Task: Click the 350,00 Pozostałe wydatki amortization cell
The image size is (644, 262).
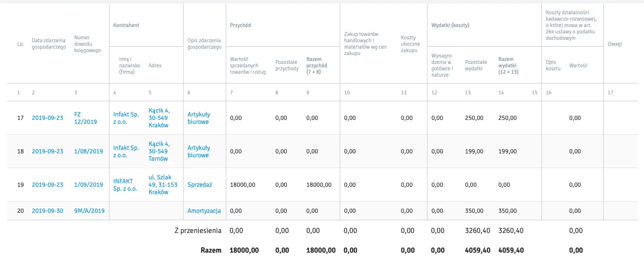Action: point(474,211)
